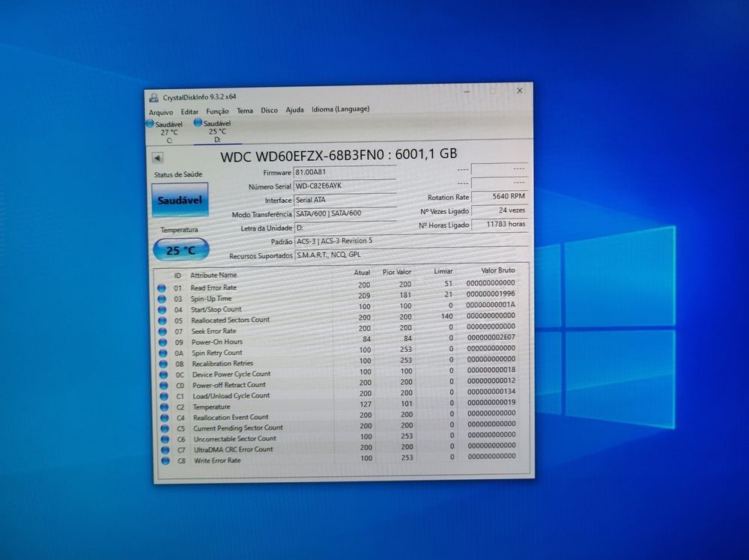Image resolution: width=749 pixels, height=560 pixels.
Task: Open the Arquivo menu
Action: 161,112
